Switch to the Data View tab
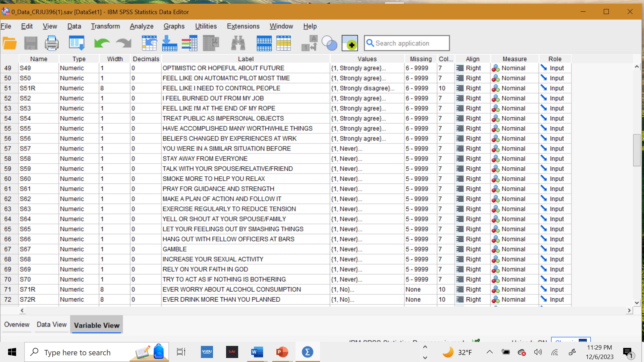This screenshot has width=644, height=362. click(x=52, y=324)
